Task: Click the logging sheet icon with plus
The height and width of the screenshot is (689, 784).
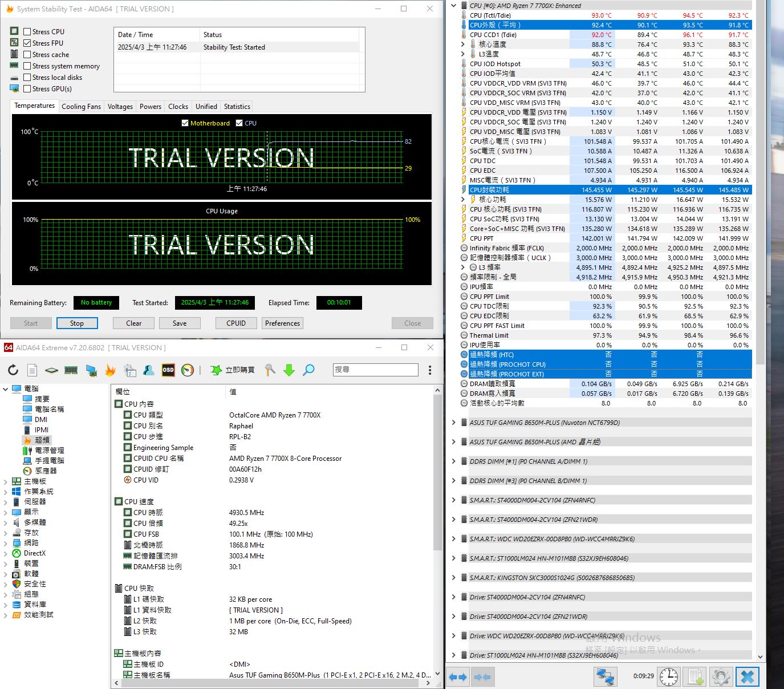Action: [695, 677]
